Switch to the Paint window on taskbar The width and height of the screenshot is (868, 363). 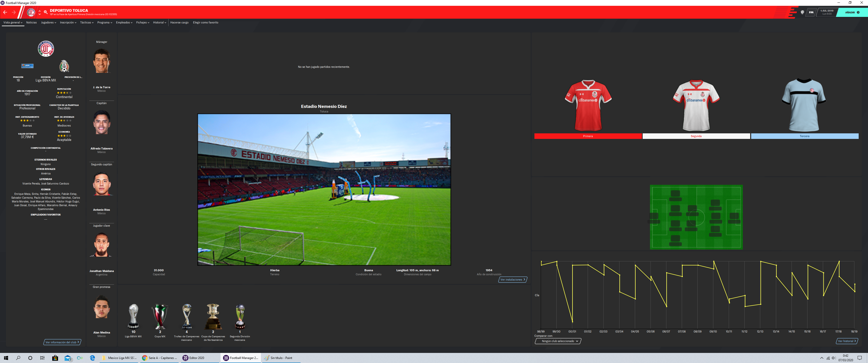[281, 358]
